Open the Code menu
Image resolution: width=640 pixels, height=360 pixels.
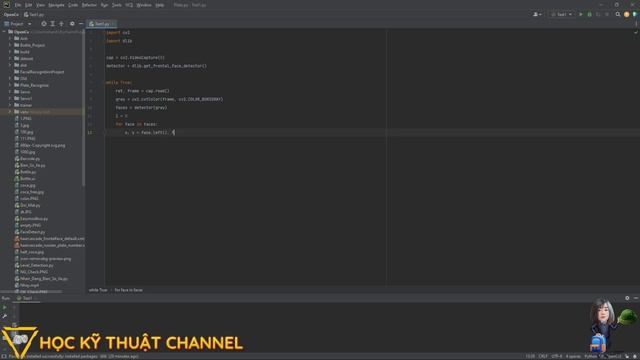click(73, 5)
